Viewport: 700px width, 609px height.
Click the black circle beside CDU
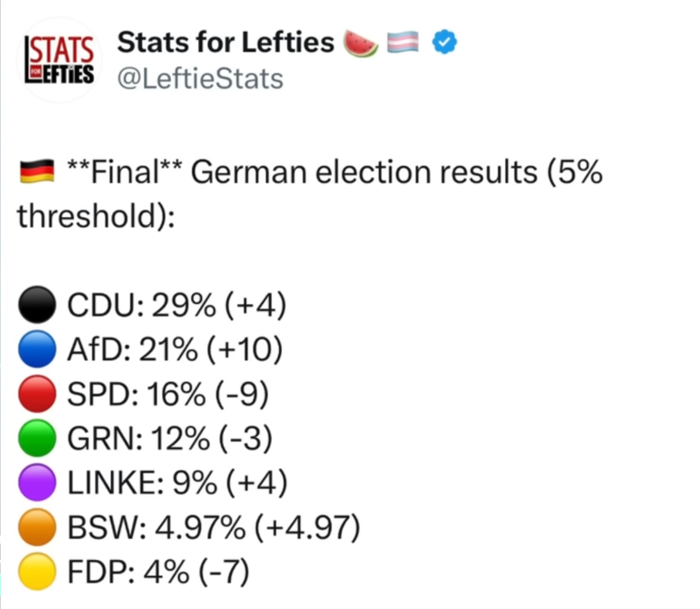click(x=37, y=304)
